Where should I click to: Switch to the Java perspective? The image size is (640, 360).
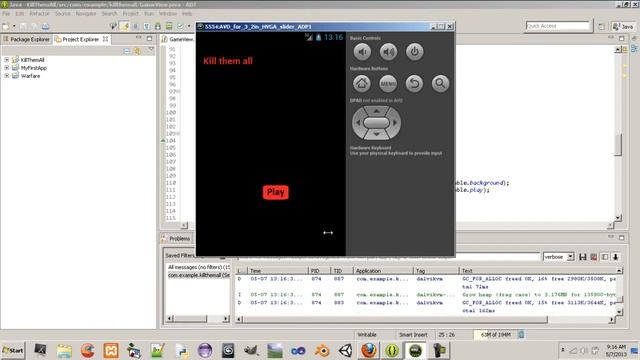coord(623,27)
